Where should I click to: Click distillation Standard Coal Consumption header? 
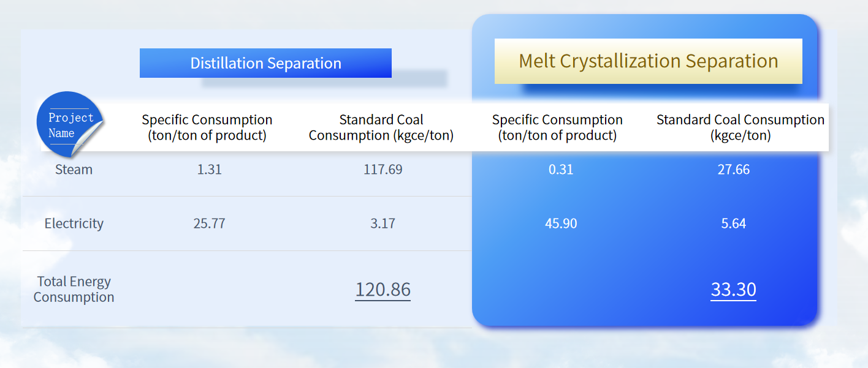(381, 127)
